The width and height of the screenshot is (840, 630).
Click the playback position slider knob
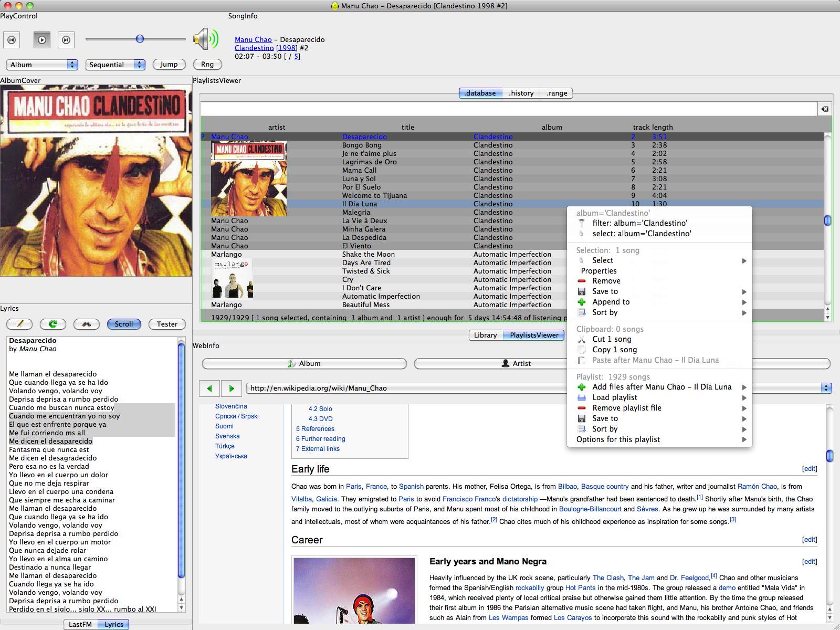click(x=140, y=39)
